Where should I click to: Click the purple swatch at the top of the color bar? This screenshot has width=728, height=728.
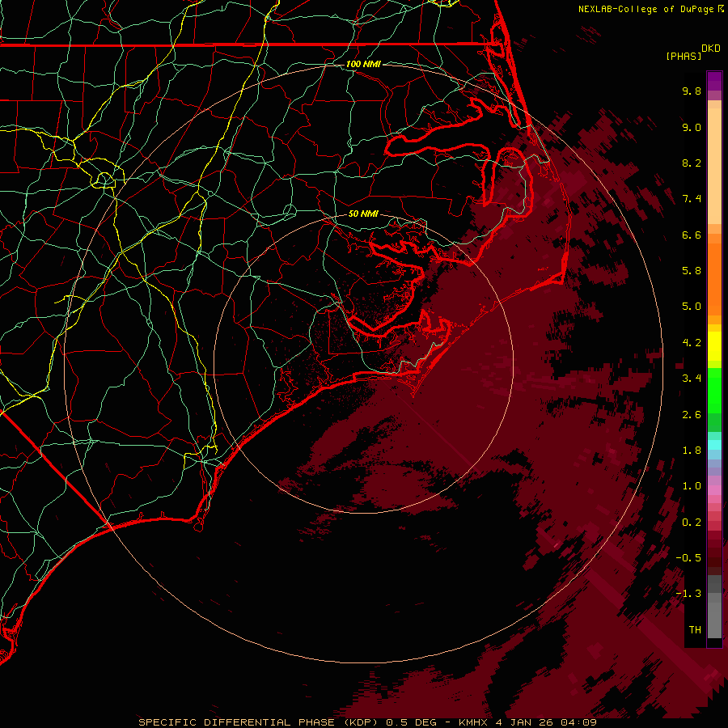(x=714, y=82)
